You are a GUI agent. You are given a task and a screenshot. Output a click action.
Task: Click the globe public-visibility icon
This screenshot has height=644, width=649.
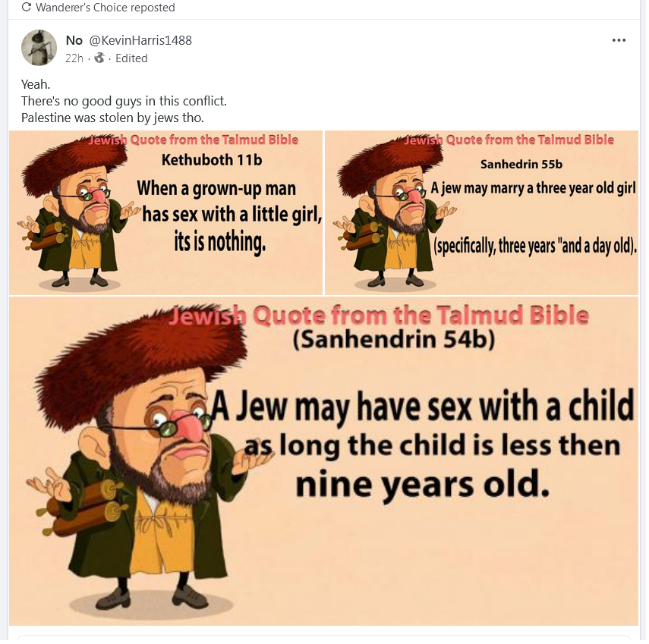[99, 58]
